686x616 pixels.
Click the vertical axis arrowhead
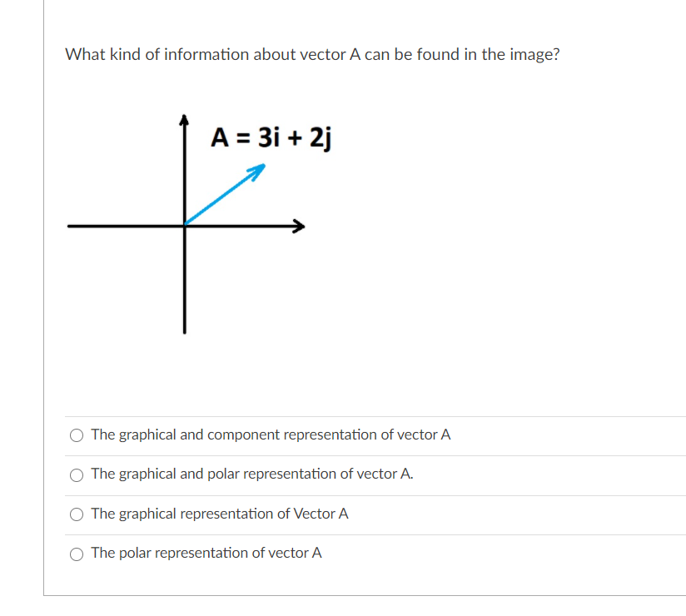(184, 118)
